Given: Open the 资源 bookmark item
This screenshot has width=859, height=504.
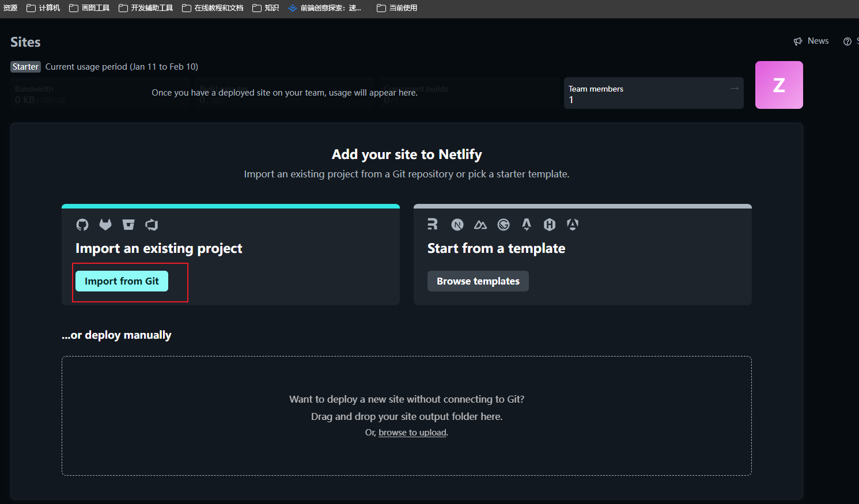Looking at the screenshot, I should 9,8.
